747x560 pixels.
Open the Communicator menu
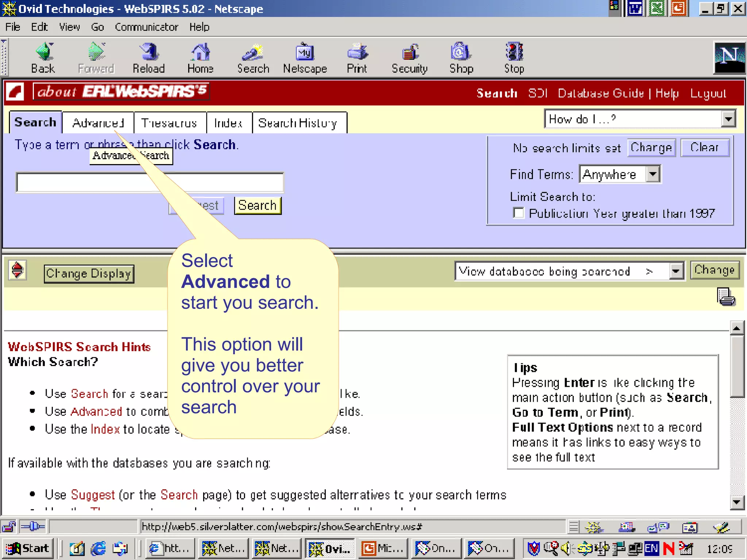pyautogui.click(x=147, y=27)
